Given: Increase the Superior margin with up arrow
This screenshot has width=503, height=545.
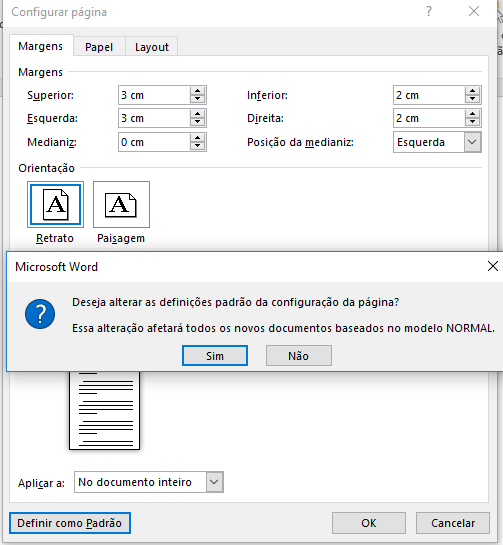Looking at the screenshot, I should (197, 91).
